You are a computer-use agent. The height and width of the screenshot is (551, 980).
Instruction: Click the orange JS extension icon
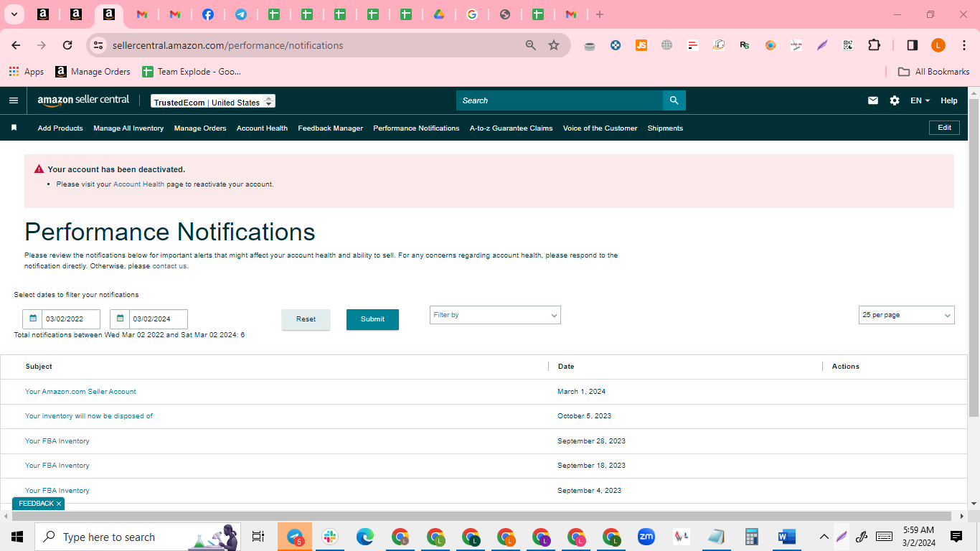point(641,45)
